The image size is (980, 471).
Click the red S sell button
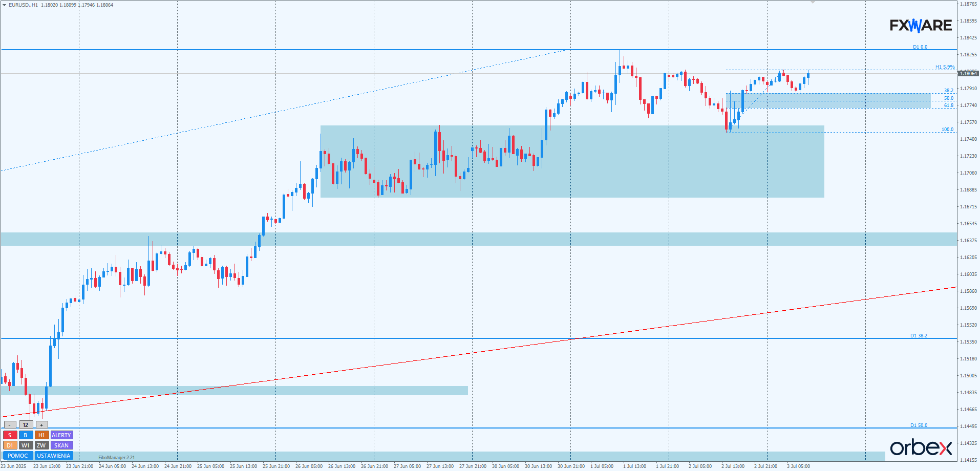[x=10, y=435]
